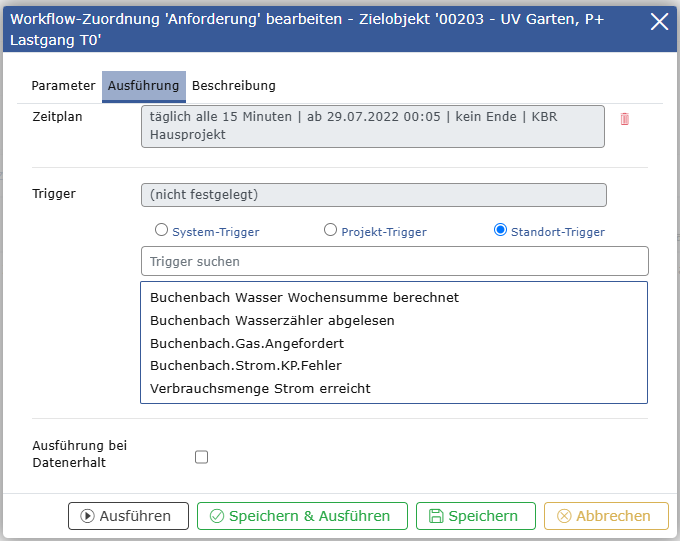680x541 pixels.
Task: Close the workflow dialog with X
Action: [659, 22]
